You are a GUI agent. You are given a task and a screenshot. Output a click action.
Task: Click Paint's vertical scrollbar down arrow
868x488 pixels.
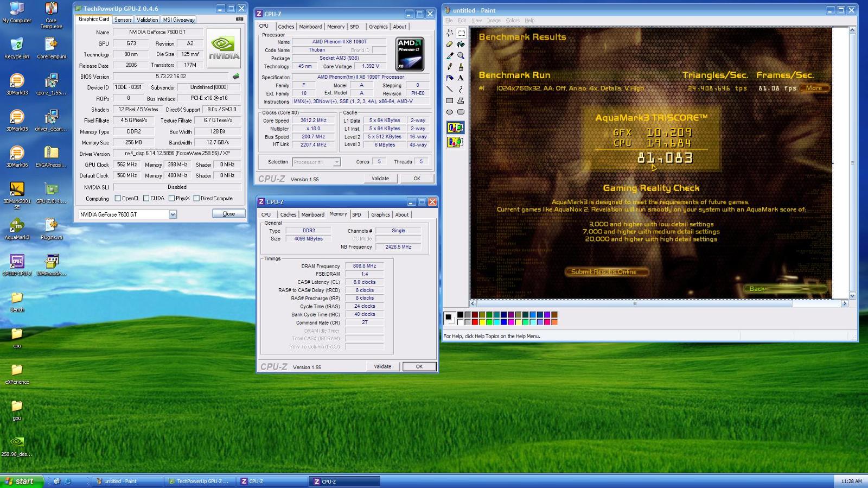tap(852, 296)
